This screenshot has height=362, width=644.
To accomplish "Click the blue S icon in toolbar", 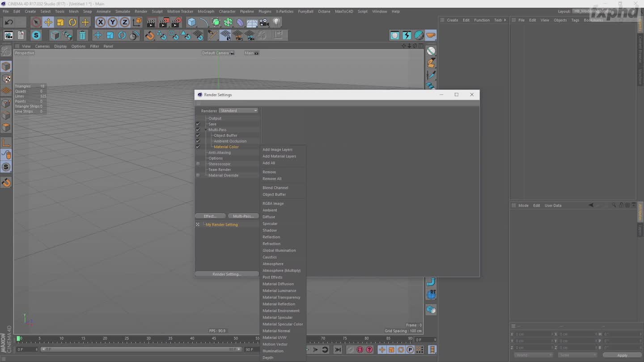I will pos(36,35).
